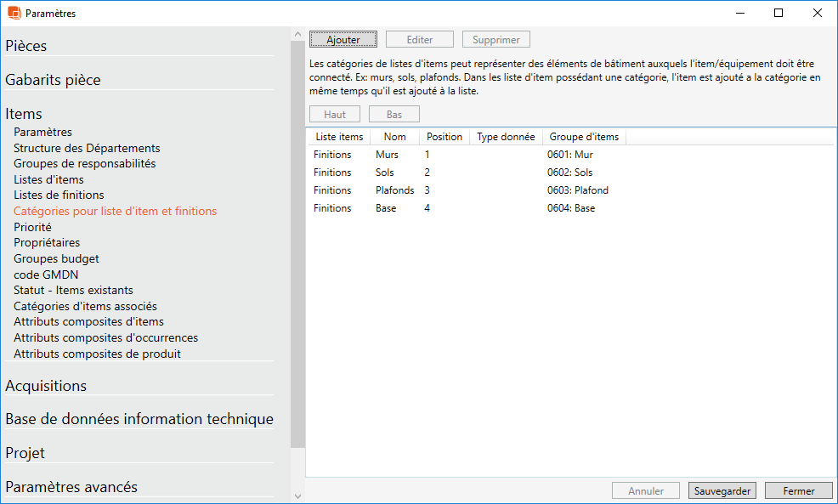
Task: Click the Groupe d'items column header
Action: [x=584, y=137]
